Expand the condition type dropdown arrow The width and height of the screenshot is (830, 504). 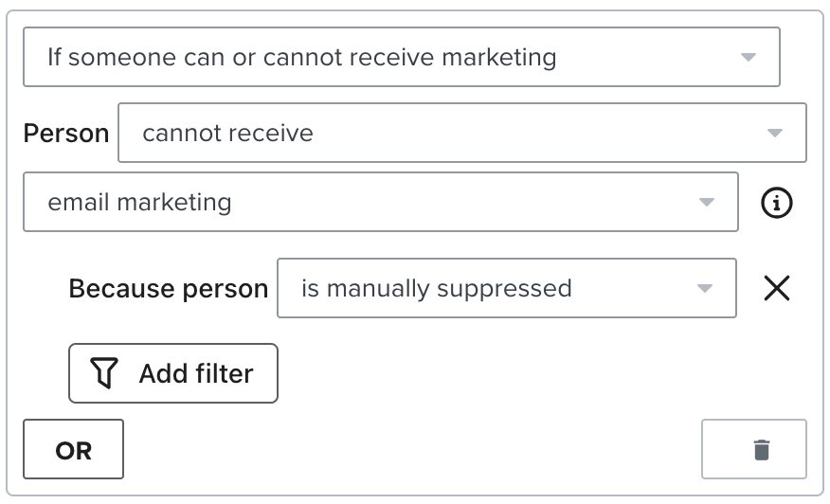pos(748,58)
